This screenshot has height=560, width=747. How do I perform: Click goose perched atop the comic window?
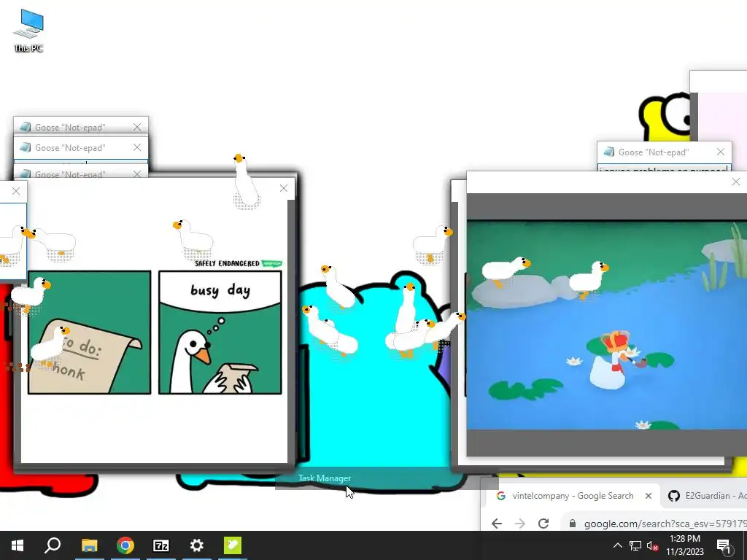(x=245, y=182)
